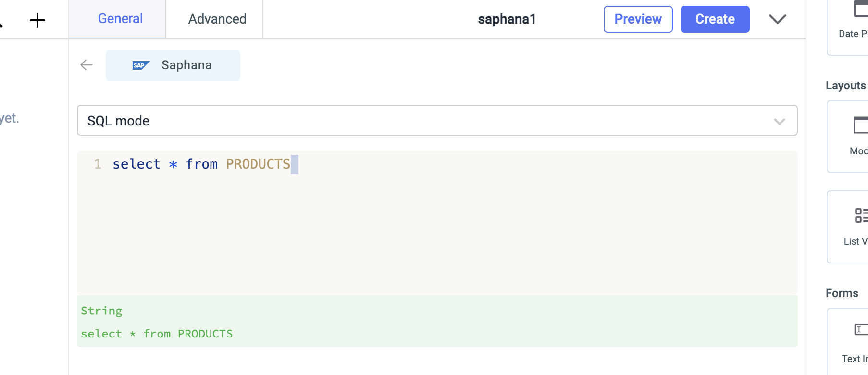
Task: Click the back arrow beside Saphana
Action: (87, 65)
